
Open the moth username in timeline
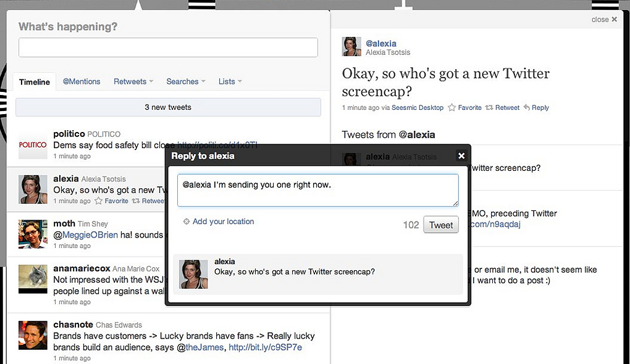pos(64,223)
